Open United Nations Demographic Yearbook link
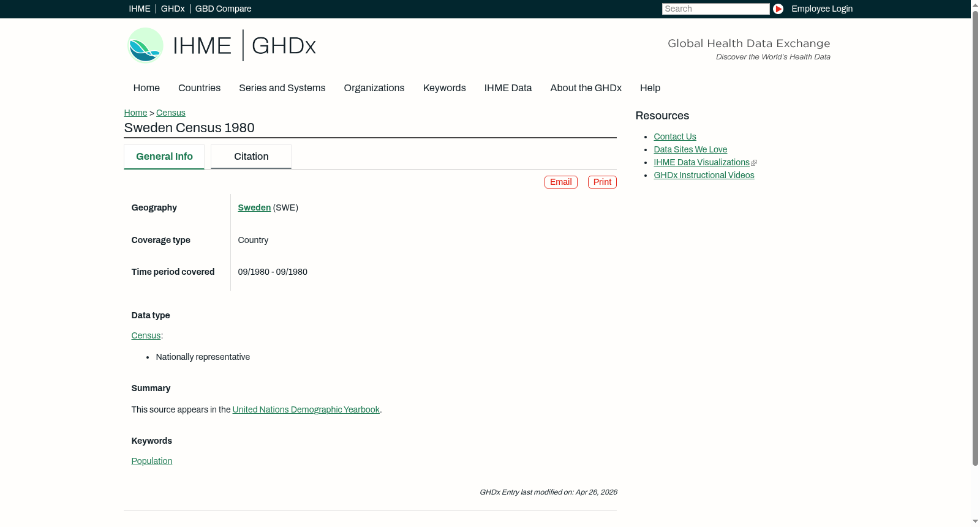This screenshot has height=527, width=980. (306, 410)
